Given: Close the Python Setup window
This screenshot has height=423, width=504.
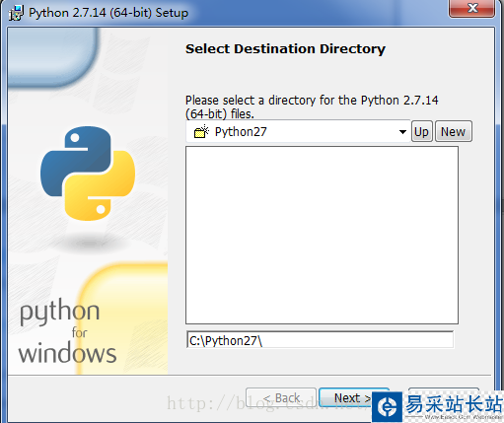Looking at the screenshot, I should coord(472,8).
